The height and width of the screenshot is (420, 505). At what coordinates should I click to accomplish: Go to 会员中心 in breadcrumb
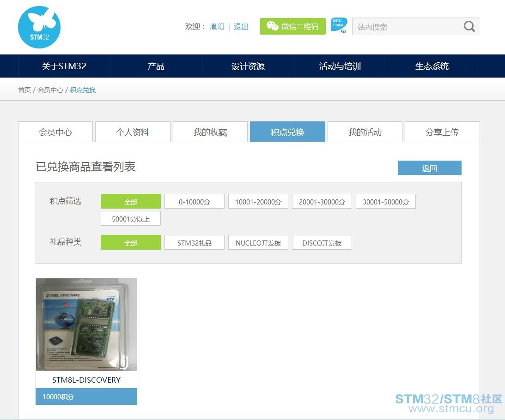click(x=50, y=90)
